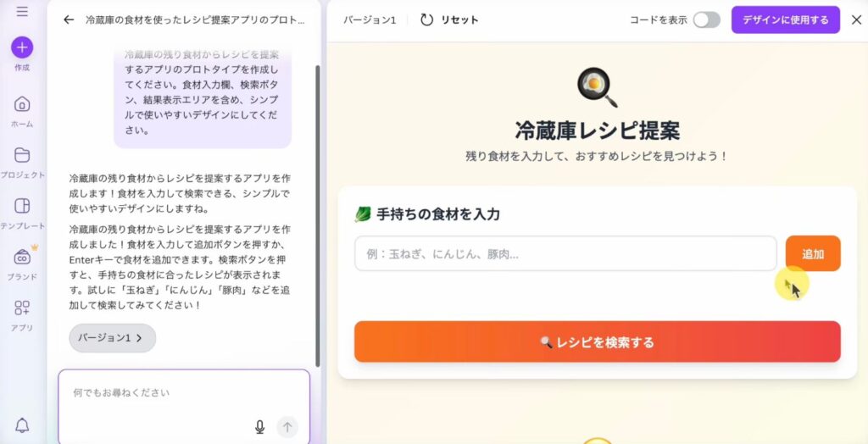This screenshot has height=444, width=868.
Task: Click the purple 作成 plus button
Action: 22,47
